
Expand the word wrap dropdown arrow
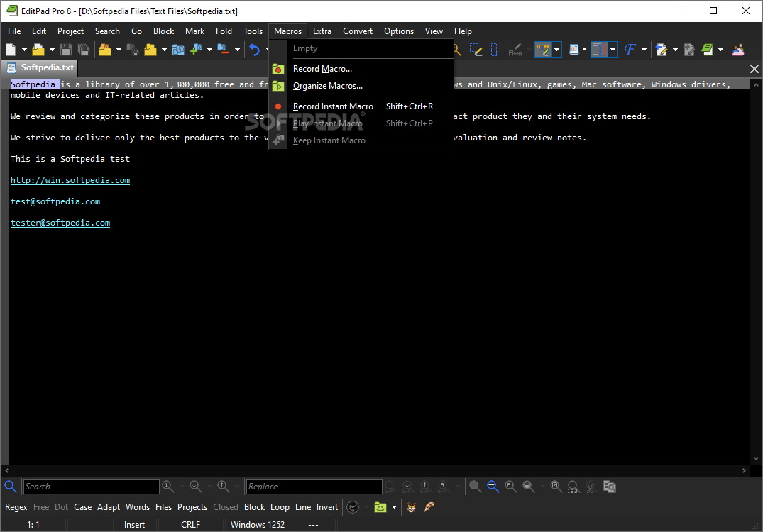click(613, 50)
